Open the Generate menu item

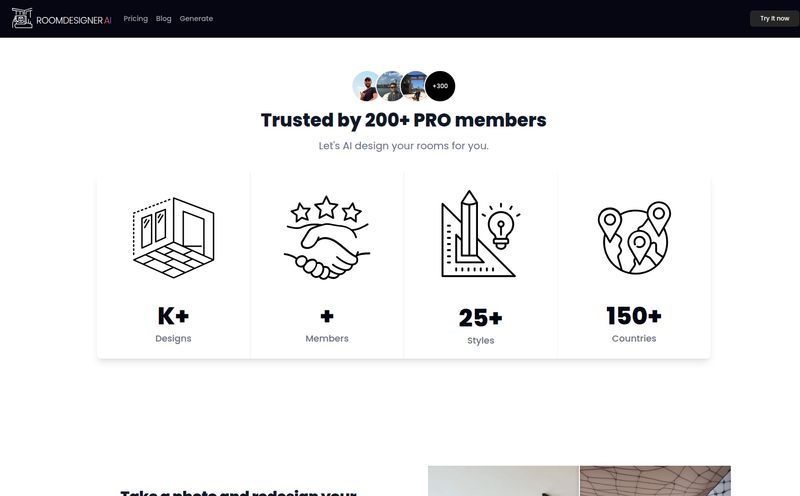pos(196,19)
